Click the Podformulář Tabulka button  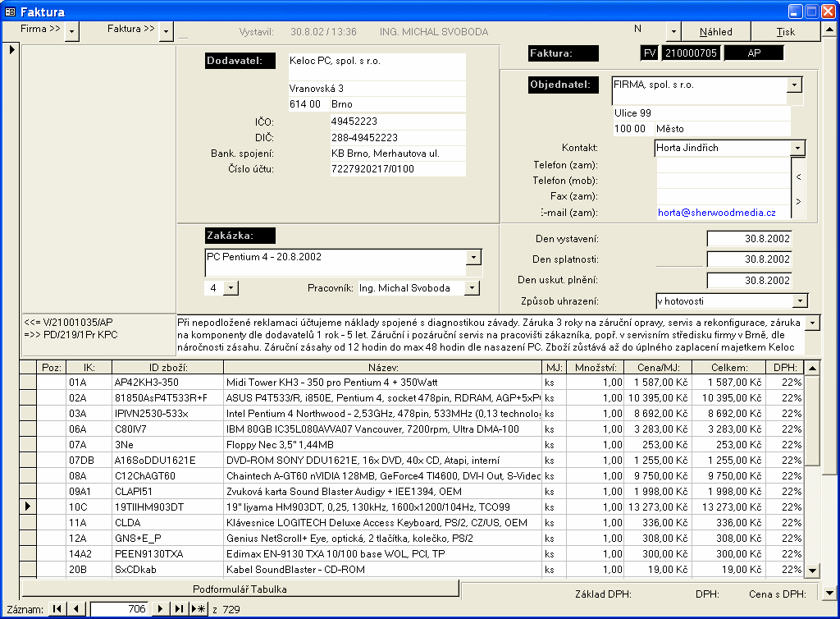coord(240,589)
